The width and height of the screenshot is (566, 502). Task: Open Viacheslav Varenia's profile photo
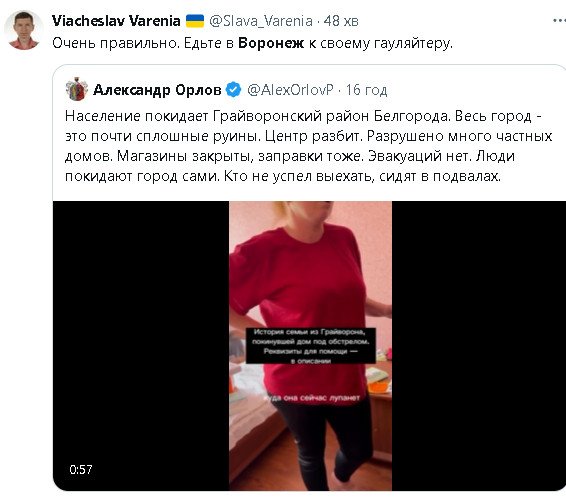23,30
